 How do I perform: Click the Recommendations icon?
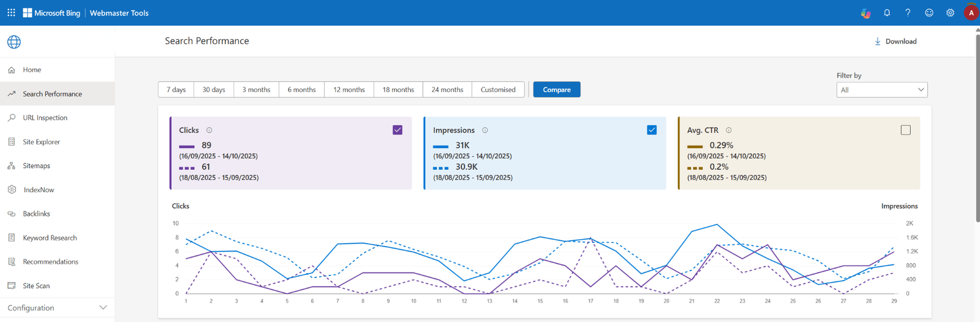pos(12,262)
